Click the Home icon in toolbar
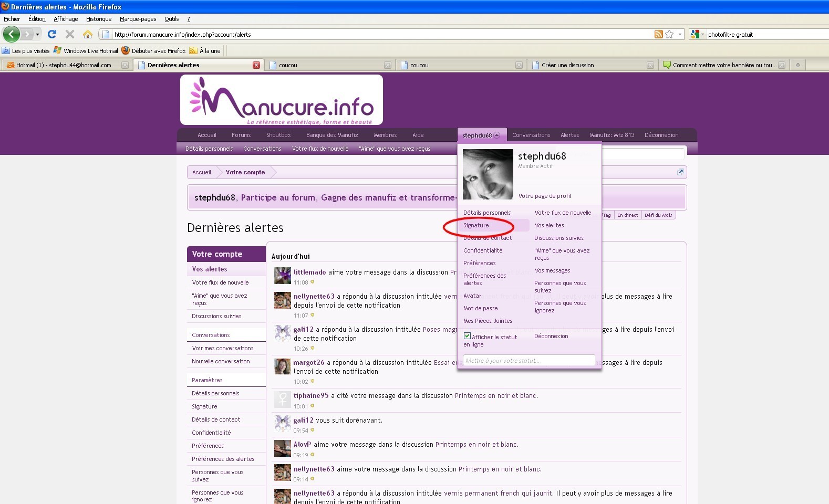This screenshot has width=829, height=504. coord(88,34)
